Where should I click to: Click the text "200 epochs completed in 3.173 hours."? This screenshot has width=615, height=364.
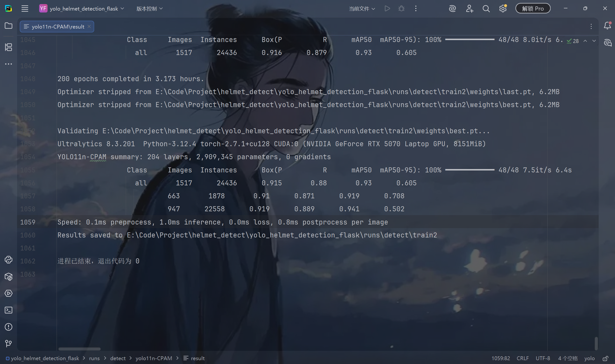(131, 79)
